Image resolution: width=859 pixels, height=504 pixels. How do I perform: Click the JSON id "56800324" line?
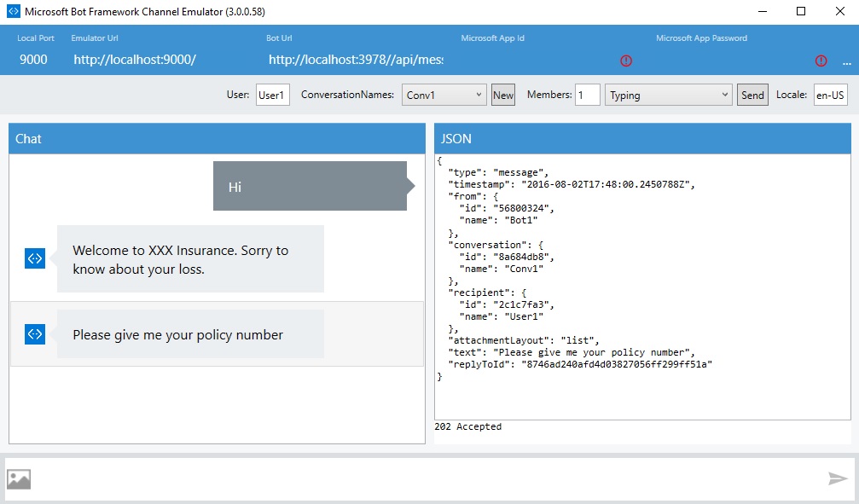click(x=507, y=208)
